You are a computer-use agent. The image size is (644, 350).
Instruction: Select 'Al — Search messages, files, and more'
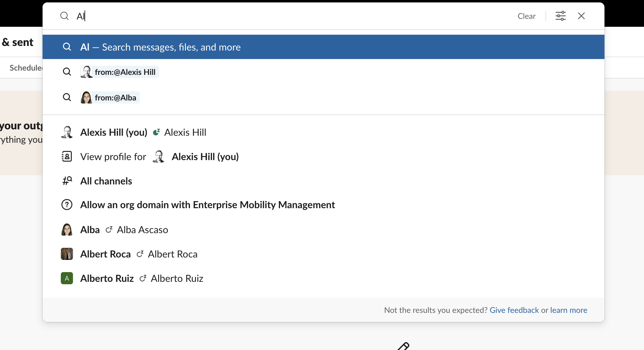click(x=160, y=47)
